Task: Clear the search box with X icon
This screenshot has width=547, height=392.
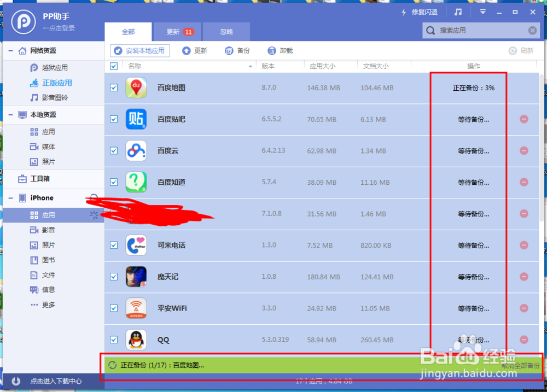Action: tap(532, 30)
